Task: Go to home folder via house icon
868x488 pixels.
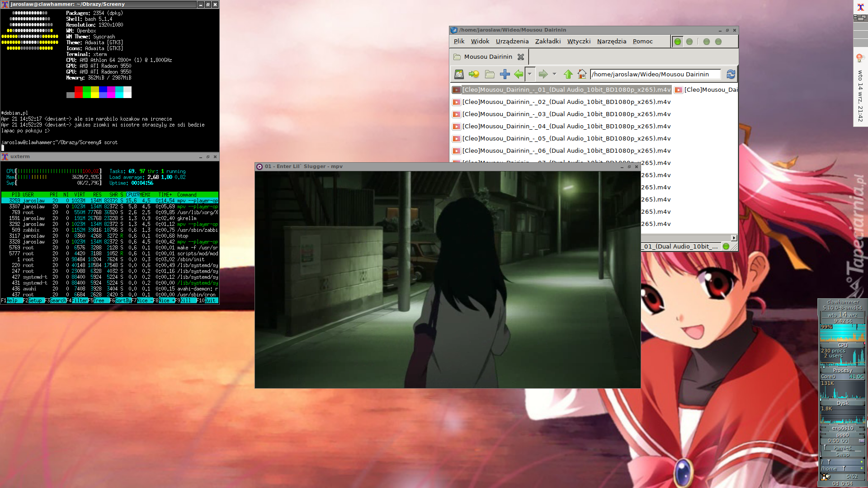Action: coord(582,74)
